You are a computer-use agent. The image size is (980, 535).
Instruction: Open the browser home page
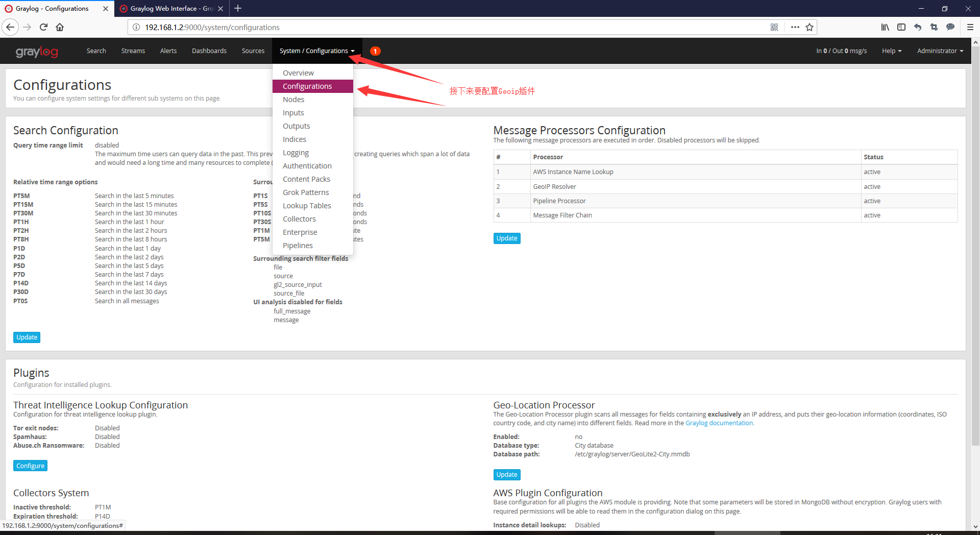click(x=60, y=27)
